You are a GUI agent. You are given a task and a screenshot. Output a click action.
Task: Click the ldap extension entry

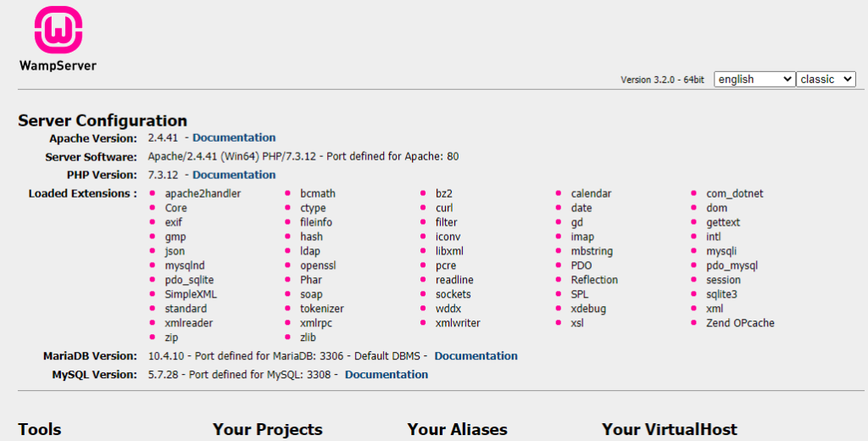point(310,252)
